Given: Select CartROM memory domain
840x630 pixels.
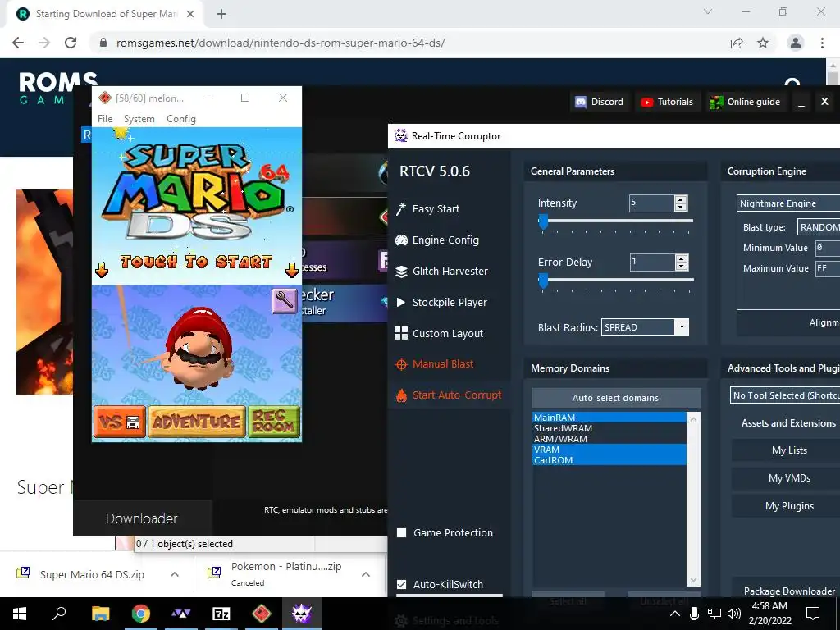Looking at the screenshot, I should [x=609, y=460].
